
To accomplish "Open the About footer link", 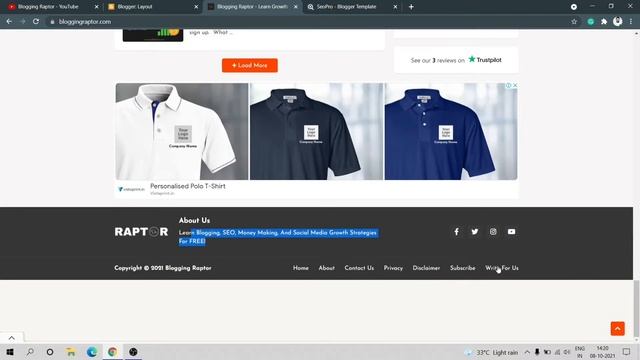I will point(327,268).
